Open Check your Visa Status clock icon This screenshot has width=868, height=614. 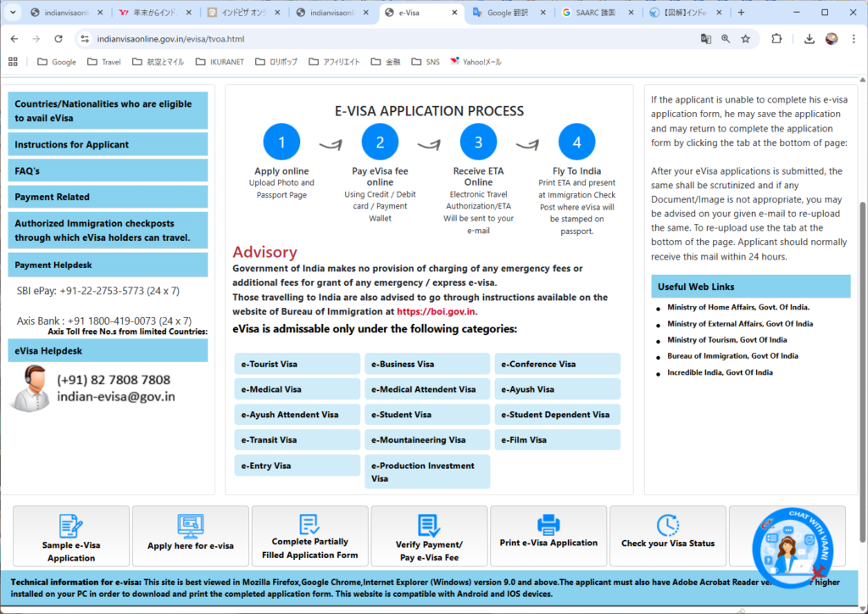pyautogui.click(x=668, y=525)
